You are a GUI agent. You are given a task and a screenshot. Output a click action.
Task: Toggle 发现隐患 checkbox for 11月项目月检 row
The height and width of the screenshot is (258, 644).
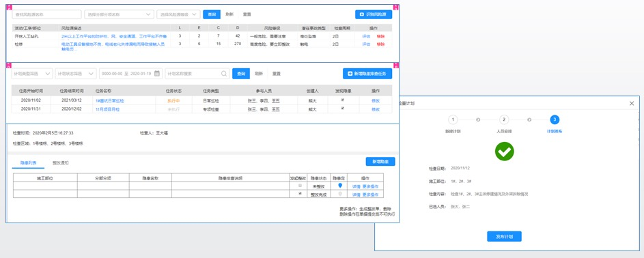(343, 109)
